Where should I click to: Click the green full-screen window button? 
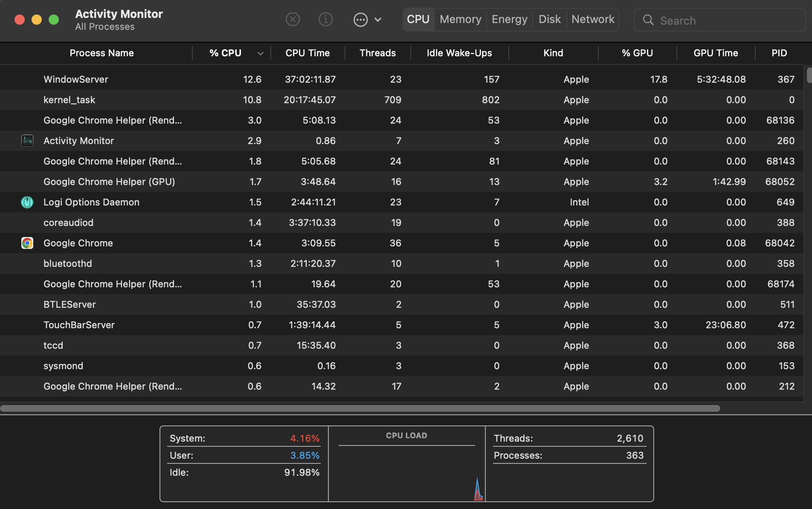point(54,20)
